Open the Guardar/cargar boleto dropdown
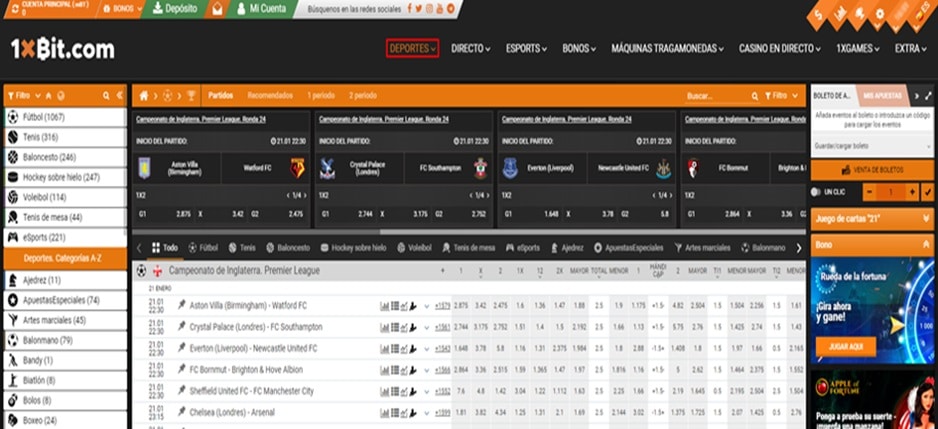The width and height of the screenshot is (938, 429). [872, 145]
